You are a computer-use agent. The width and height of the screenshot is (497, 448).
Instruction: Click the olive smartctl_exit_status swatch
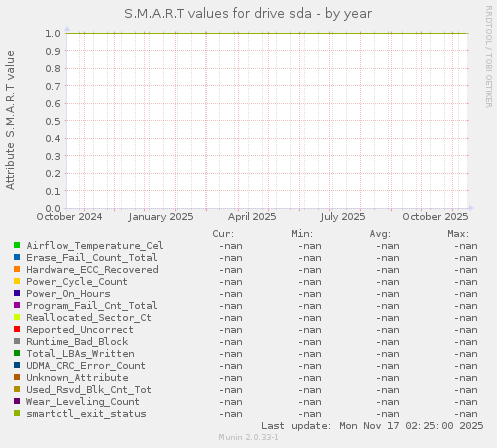17,413
